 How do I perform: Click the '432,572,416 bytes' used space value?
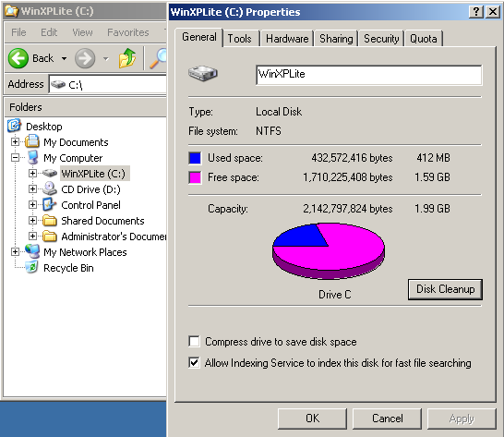(352, 158)
